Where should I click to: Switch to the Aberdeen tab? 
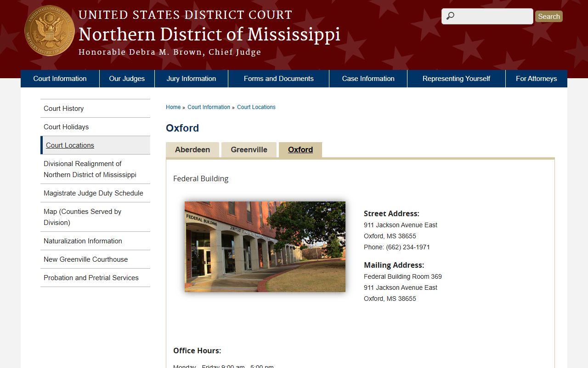coord(192,150)
